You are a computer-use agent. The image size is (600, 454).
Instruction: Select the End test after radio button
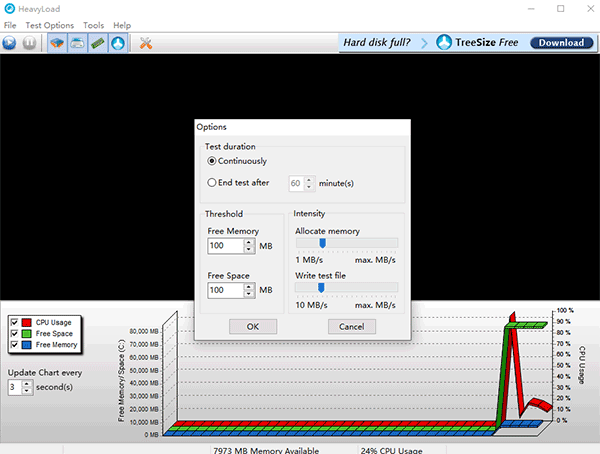click(x=212, y=183)
